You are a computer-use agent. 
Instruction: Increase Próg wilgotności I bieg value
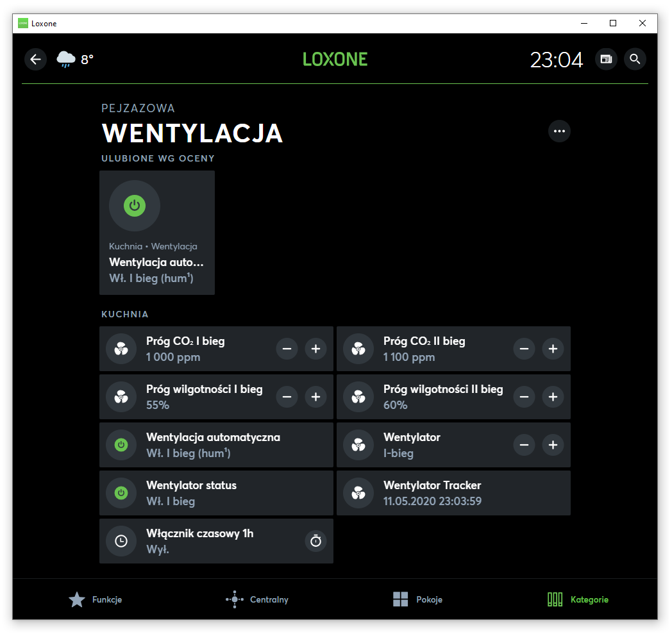[x=316, y=397]
